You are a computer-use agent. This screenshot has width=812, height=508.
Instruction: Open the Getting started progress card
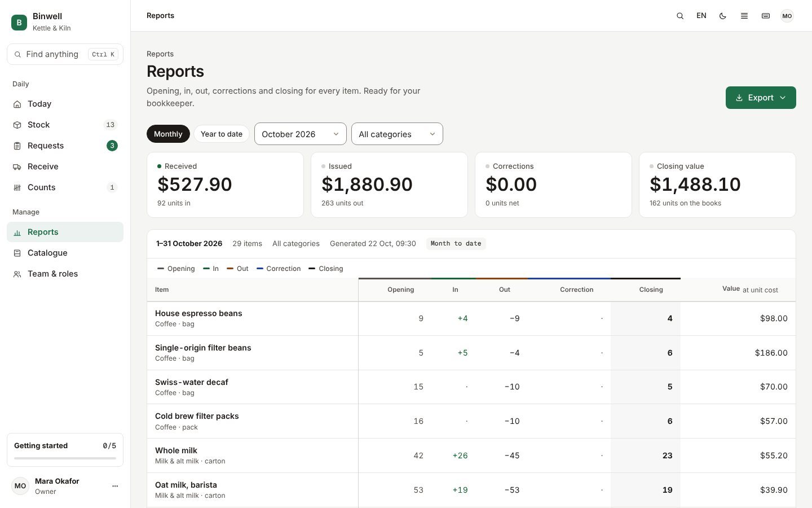[65, 450]
